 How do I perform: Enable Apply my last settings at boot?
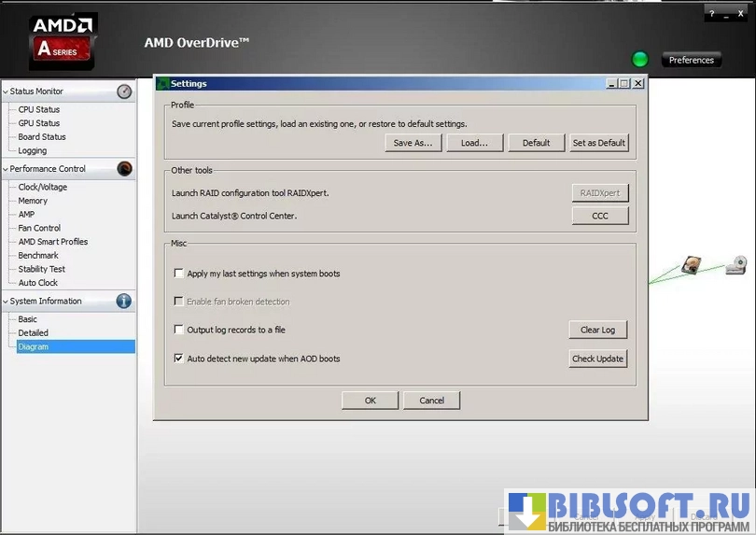tap(179, 274)
